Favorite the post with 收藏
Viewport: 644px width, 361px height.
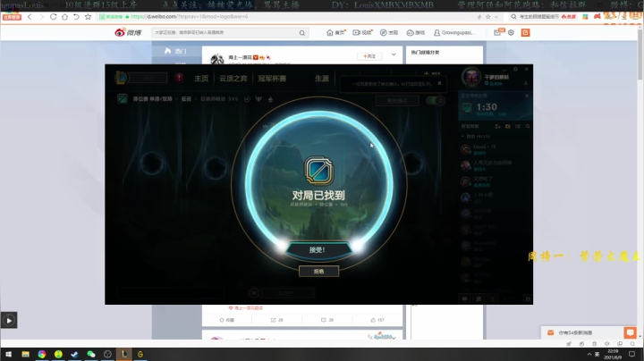point(226,320)
